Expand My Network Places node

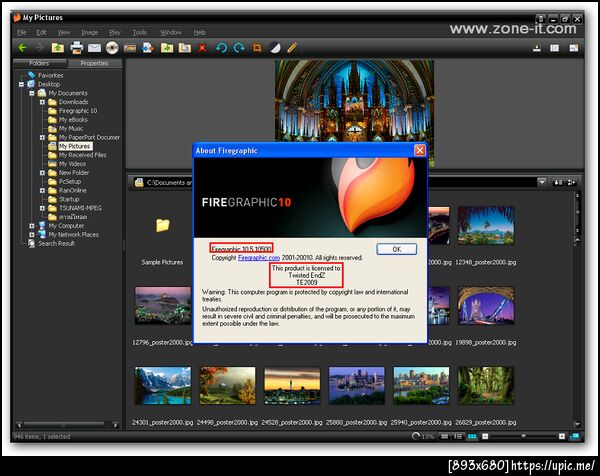(32, 235)
